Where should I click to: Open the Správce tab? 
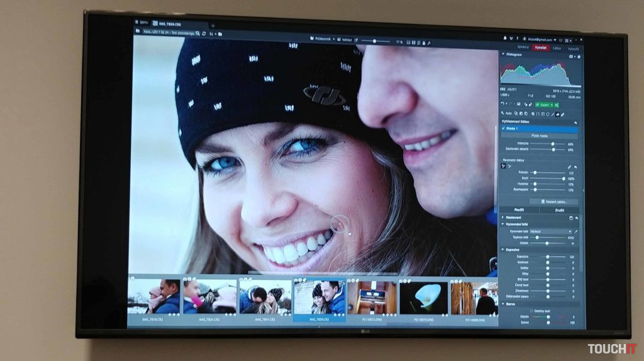523,47
